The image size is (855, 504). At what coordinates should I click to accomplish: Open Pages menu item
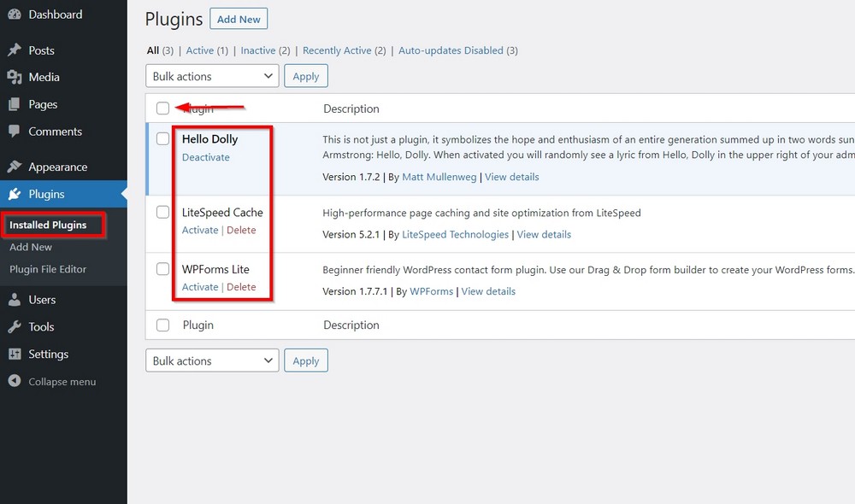[43, 104]
